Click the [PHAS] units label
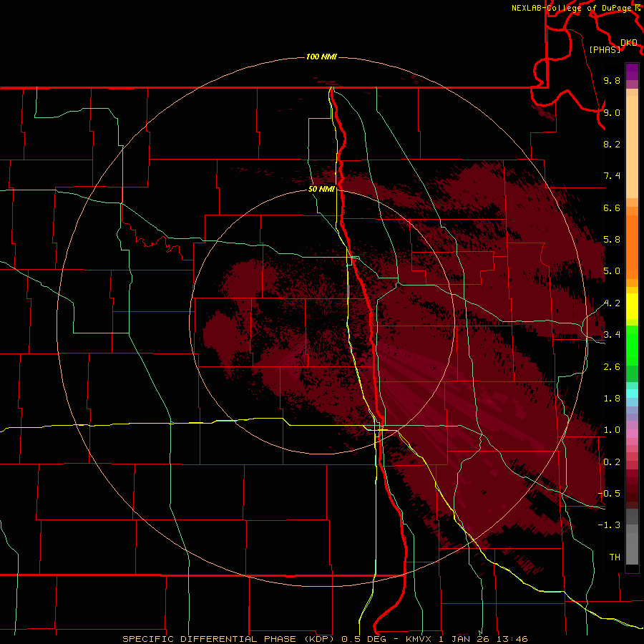 pos(605,49)
